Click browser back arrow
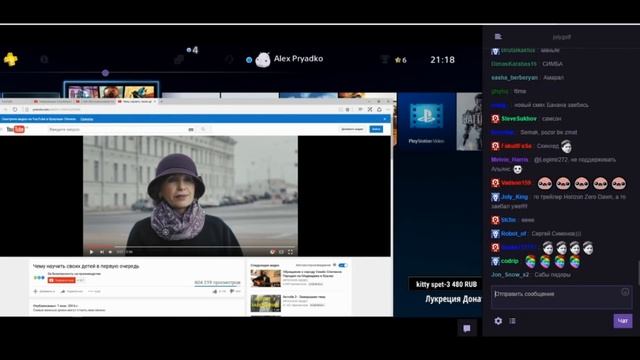Image resolution: width=640 pixels, height=360 pixels. point(5,109)
